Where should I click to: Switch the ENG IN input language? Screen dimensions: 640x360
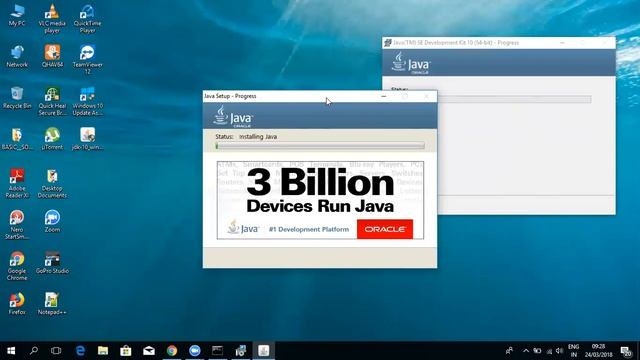573,351
